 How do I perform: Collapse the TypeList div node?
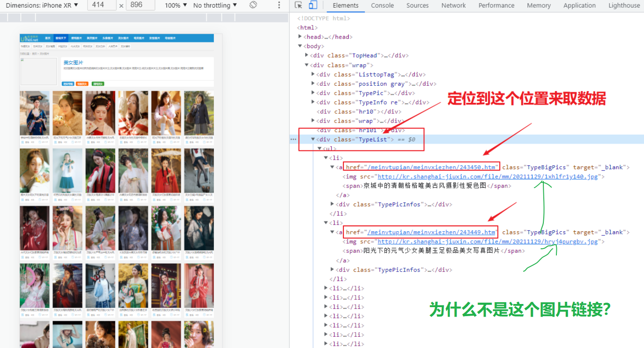click(313, 139)
